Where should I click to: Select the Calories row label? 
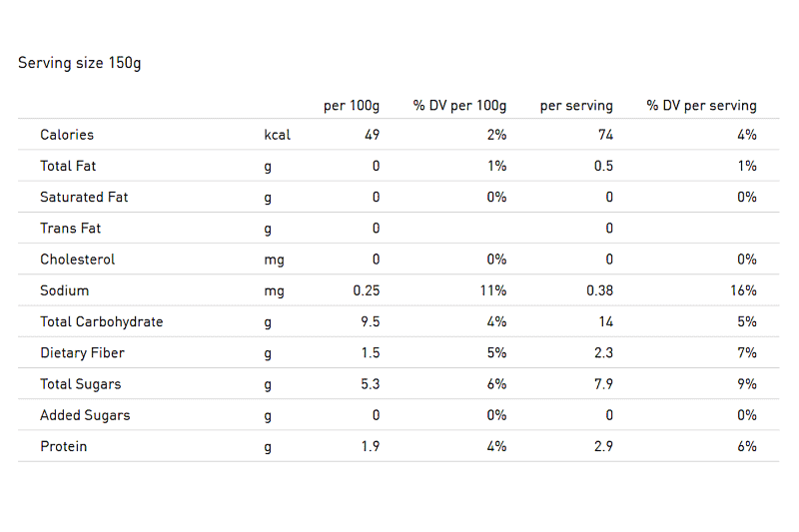[67, 135]
